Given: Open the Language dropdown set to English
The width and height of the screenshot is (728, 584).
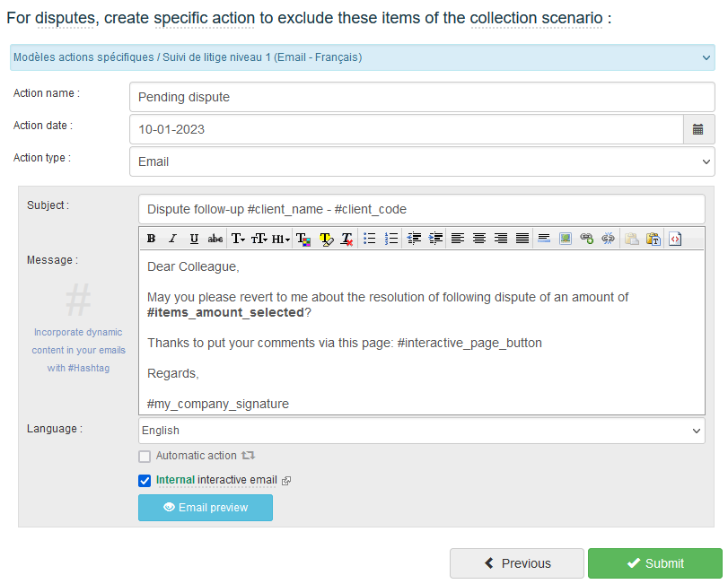Looking at the screenshot, I should point(422,431).
